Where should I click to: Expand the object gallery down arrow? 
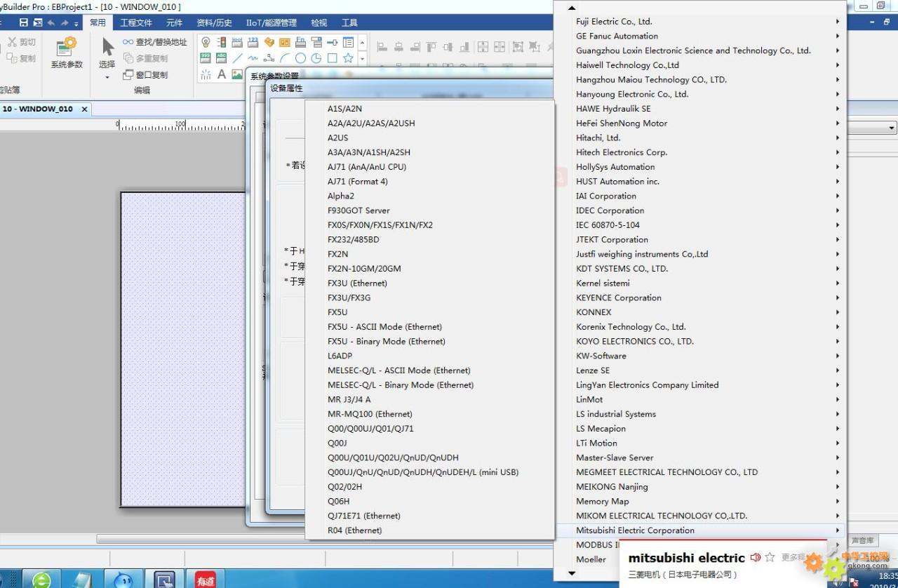coord(363,58)
